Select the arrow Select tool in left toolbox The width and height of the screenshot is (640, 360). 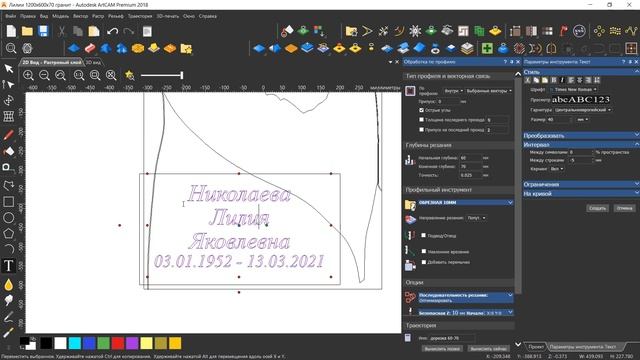click(x=9, y=68)
